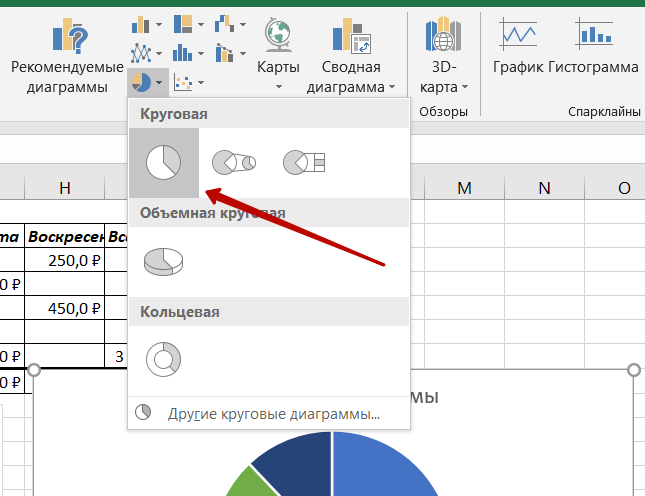The width and height of the screenshot is (645, 496).
Task: Select the pie-of-pie chart type
Action: coord(234,162)
